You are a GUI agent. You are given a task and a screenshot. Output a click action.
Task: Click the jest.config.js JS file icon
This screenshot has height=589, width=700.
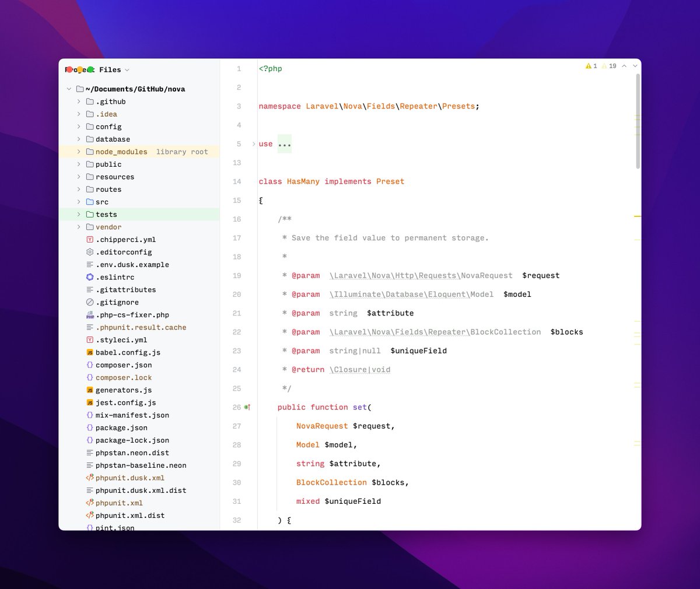point(90,403)
